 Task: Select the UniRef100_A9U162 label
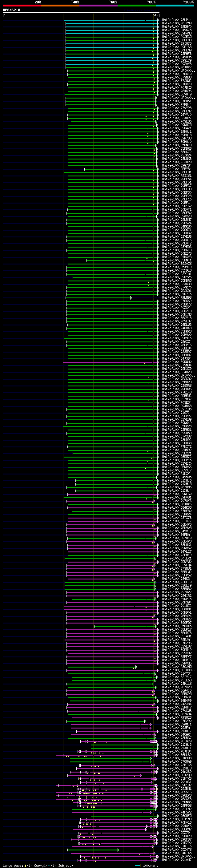click(177, 206)
